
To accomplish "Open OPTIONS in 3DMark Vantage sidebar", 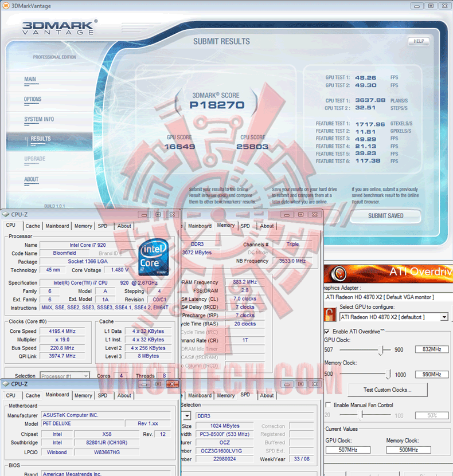I will tap(33, 99).
